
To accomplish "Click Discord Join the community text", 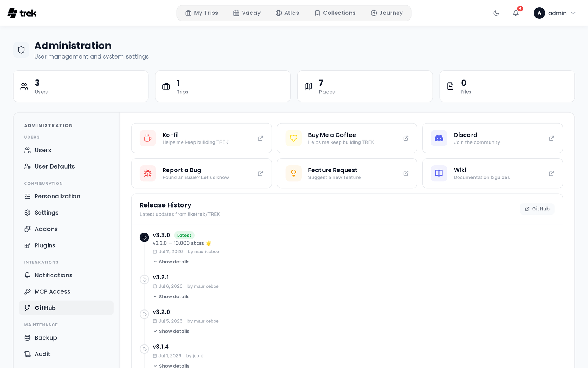I will pos(477,142).
